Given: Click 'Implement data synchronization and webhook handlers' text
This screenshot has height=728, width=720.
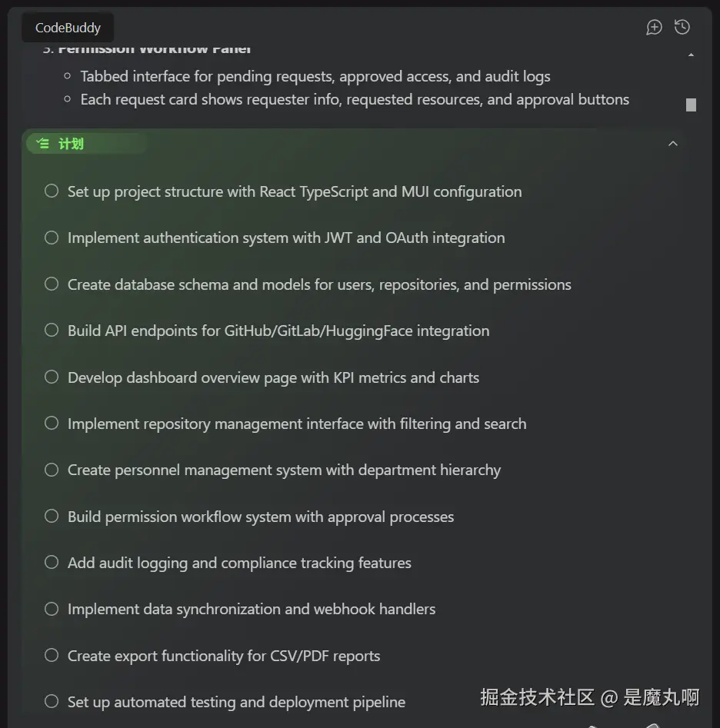Looking at the screenshot, I should click(x=252, y=609).
